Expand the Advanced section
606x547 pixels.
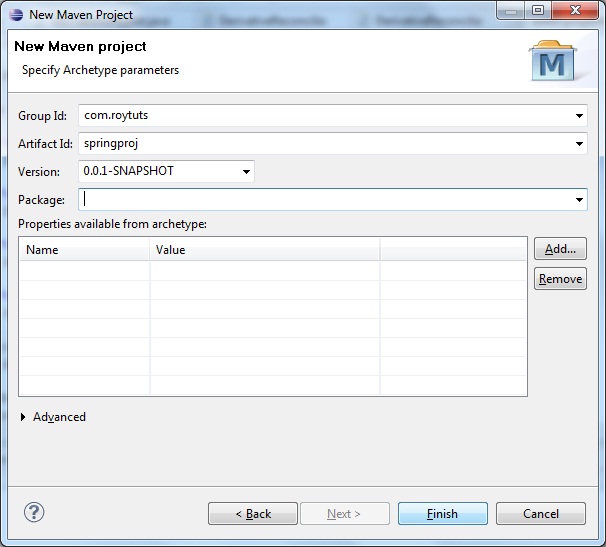23,417
